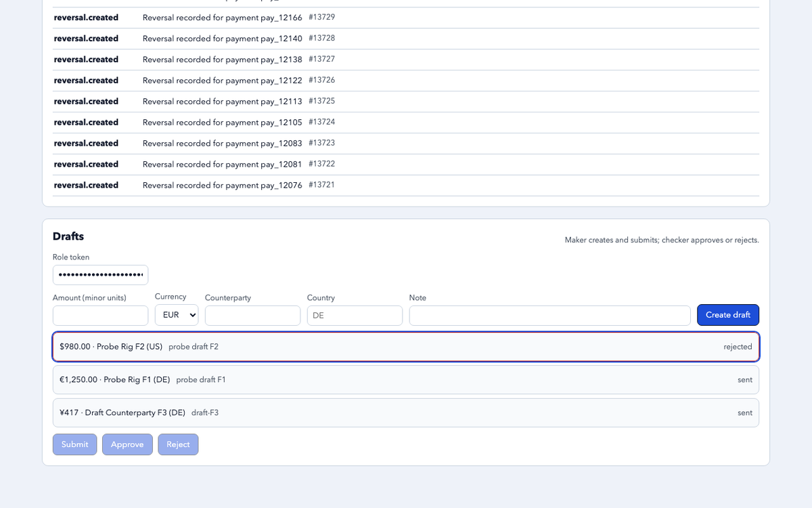The width and height of the screenshot is (812, 508).
Task: Click the 'rejected' status text
Action: (x=738, y=347)
